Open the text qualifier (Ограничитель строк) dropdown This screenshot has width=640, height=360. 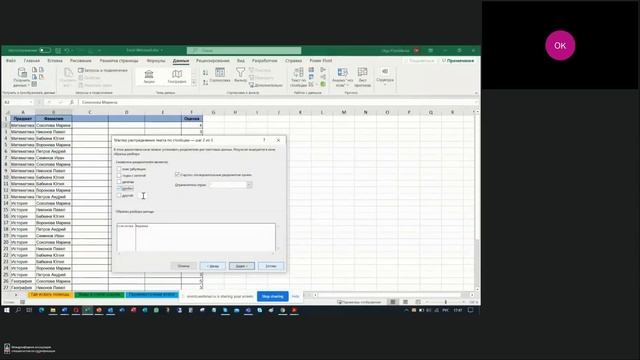point(249,185)
